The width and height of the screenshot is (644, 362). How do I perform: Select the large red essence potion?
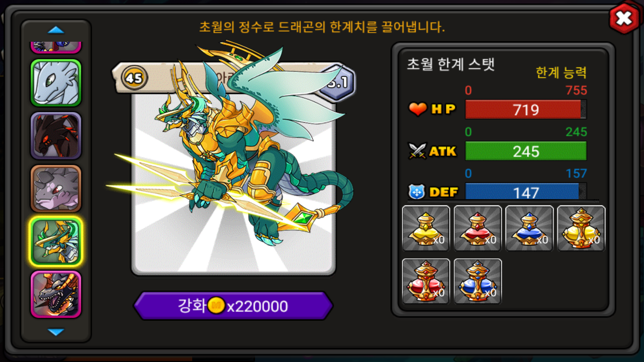[x=426, y=281]
